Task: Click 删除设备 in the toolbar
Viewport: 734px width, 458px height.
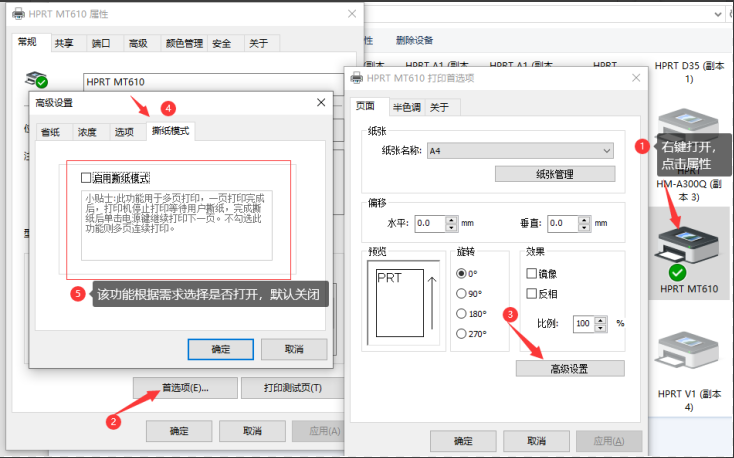Action: (x=414, y=40)
